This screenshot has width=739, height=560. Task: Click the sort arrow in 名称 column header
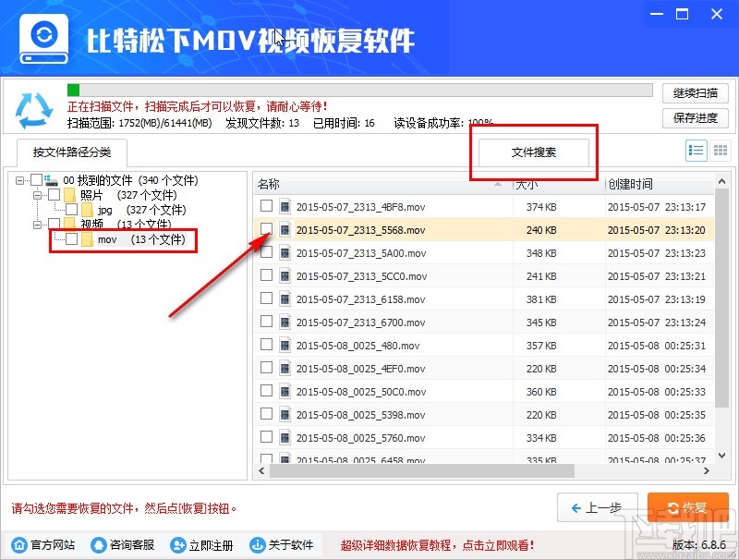498,184
